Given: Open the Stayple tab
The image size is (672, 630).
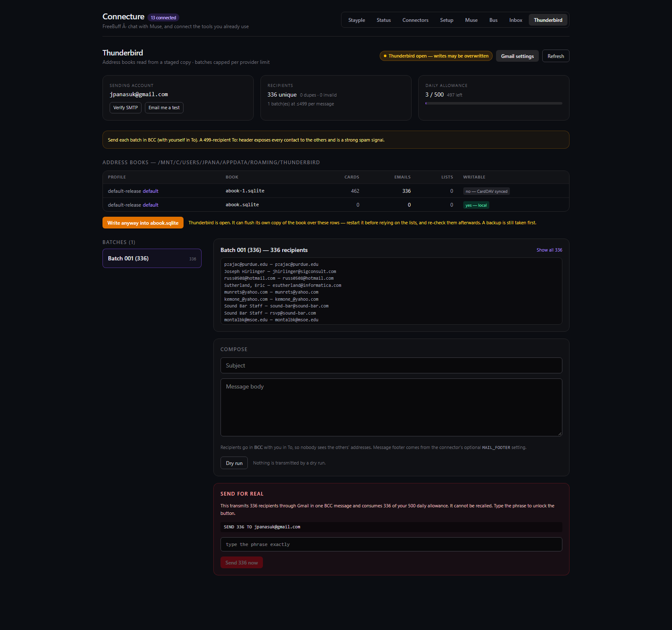Looking at the screenshot, I should pos(357,20).
